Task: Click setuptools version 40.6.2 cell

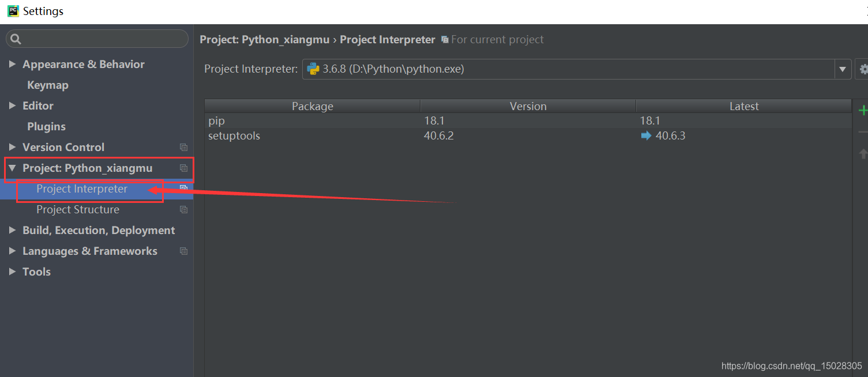Action: 439,136
